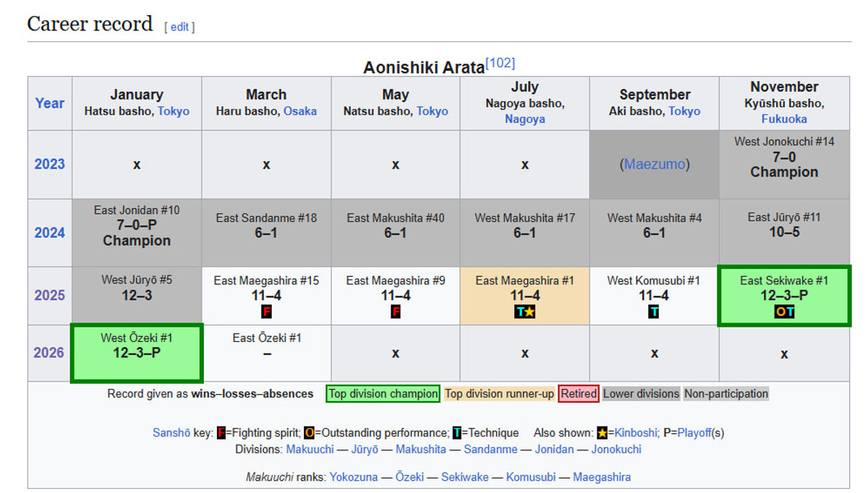
Task: Click the orange O icon in Sanshō key
Action: (309, 433)
